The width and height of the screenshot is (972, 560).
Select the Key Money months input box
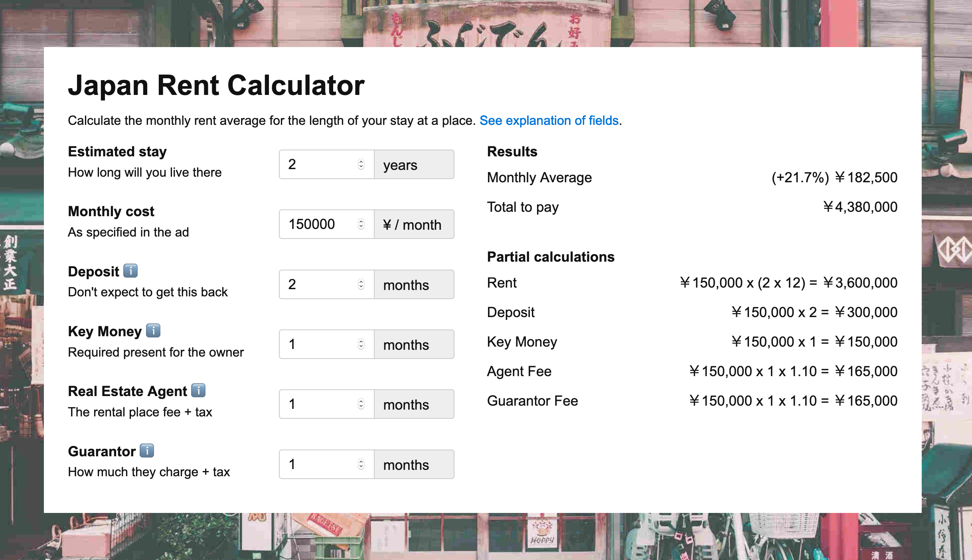(315, 344)
